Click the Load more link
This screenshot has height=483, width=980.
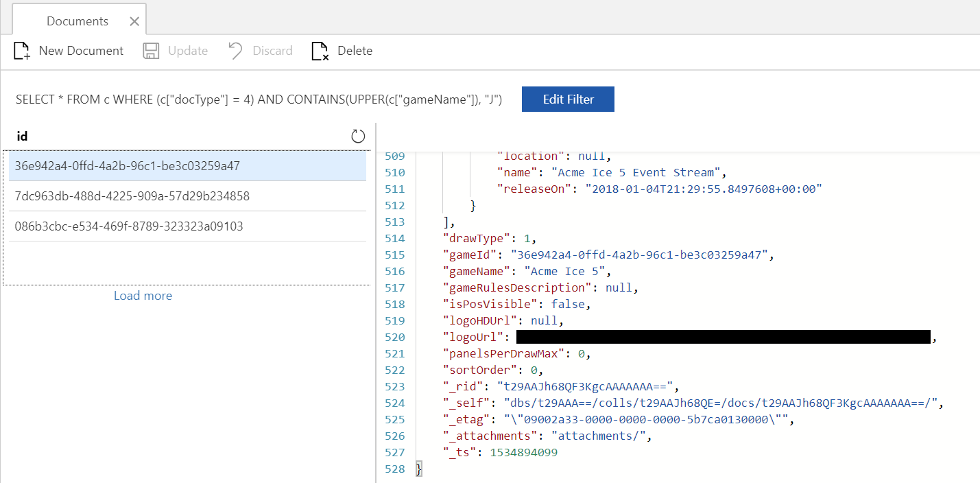tap(143, 296)
